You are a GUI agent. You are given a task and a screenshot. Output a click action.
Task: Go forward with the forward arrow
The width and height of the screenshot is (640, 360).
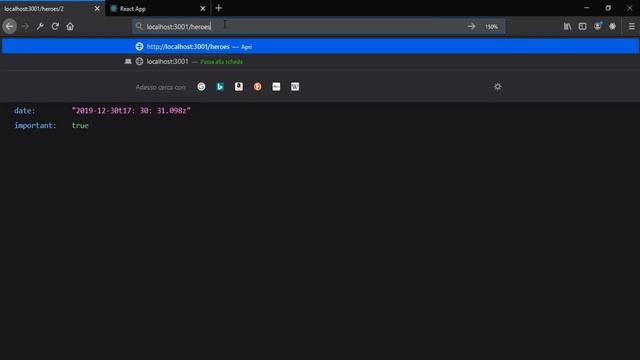pos(25,27)
